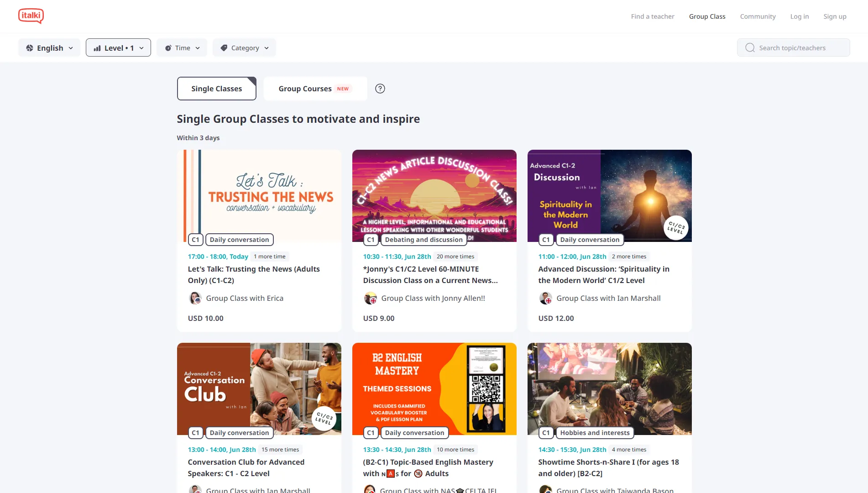Open the help question mark icon
The image size is (868, 493).
380,89
